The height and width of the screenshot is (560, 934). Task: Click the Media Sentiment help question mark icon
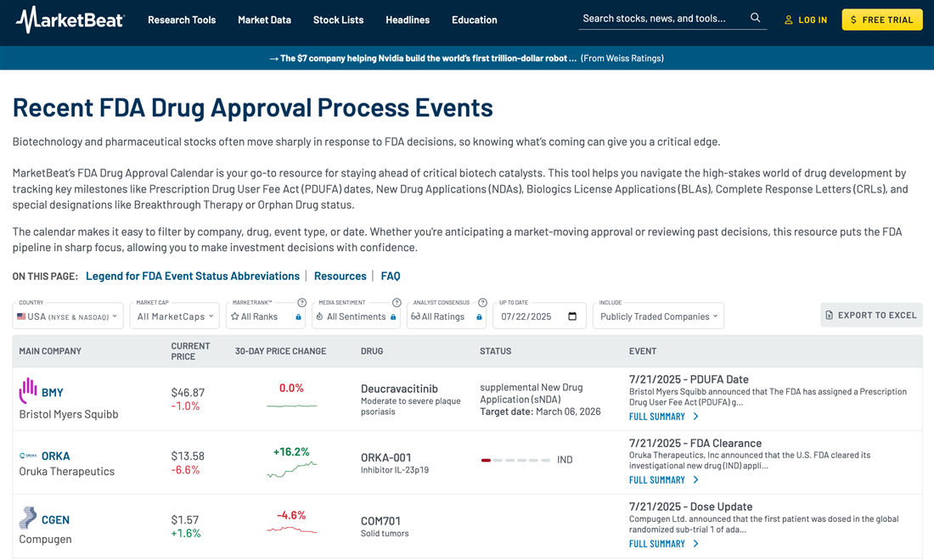[396, 303]
